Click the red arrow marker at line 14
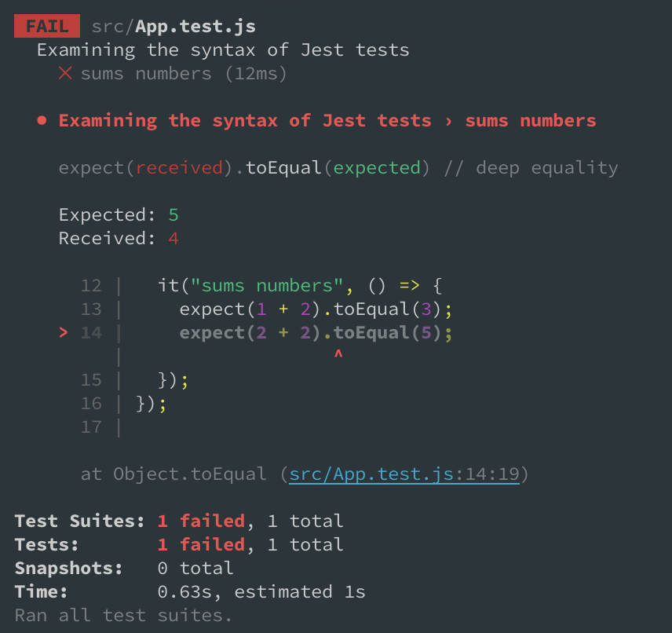672x633 pixels. (64, 333)
